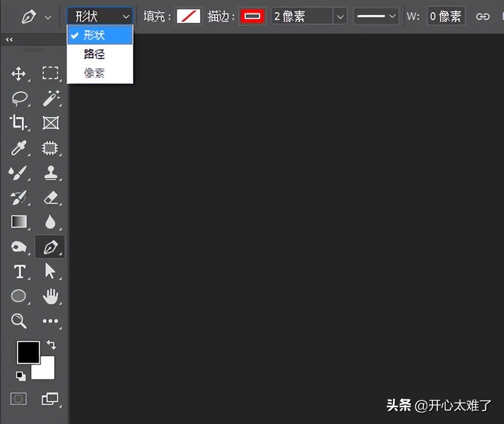Select the Move tool
504x424 pixels.
[x=19, y=74]
